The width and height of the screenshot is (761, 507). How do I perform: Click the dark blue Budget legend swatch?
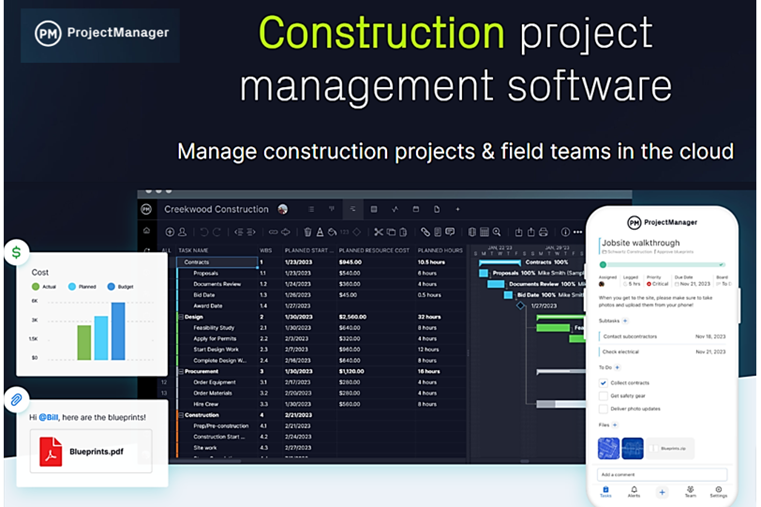click(111, 287)
